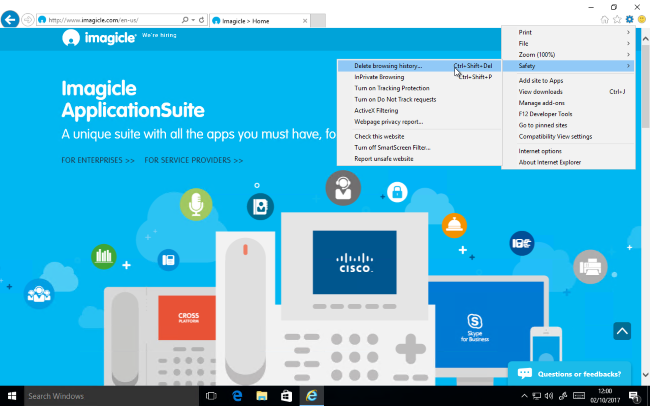Click the green bar chart icon
The width and height of the screenshot is (650, 406).
[104, 256]
